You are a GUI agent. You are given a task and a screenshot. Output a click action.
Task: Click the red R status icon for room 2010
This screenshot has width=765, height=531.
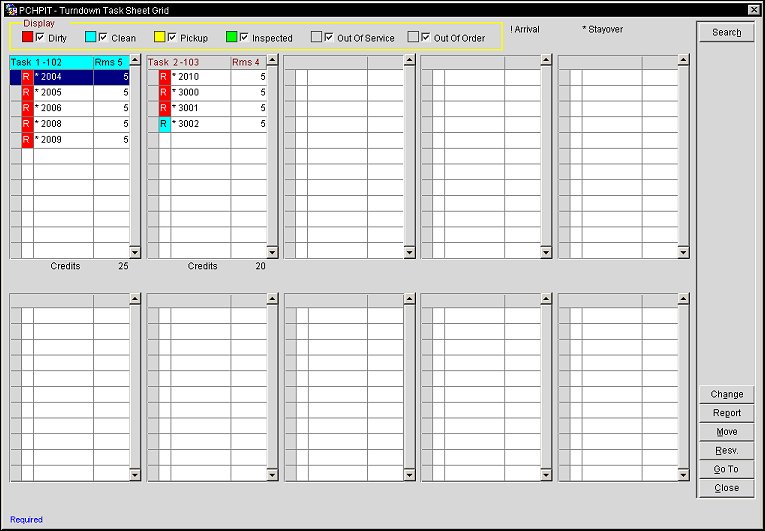(x=164, y=77)
